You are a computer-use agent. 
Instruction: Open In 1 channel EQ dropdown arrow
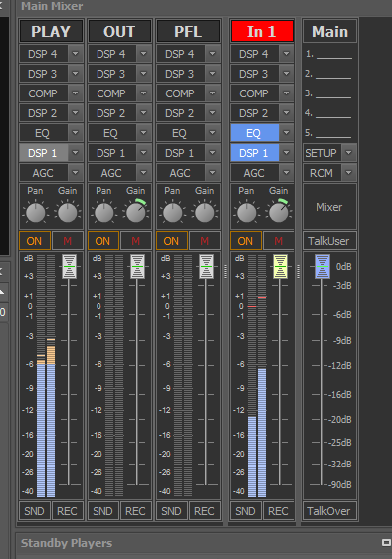click(x=287, y=133)
